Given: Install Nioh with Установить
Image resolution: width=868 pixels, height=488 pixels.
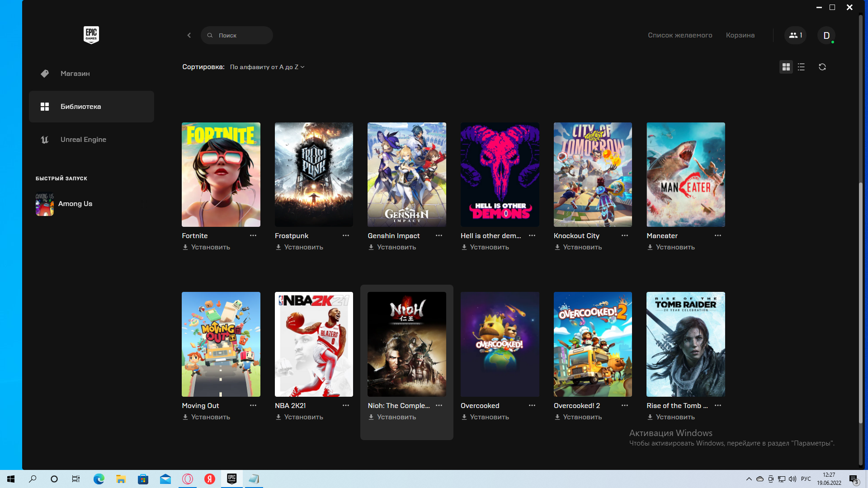Looking at the screenshot, I should [x=392, y=417].
